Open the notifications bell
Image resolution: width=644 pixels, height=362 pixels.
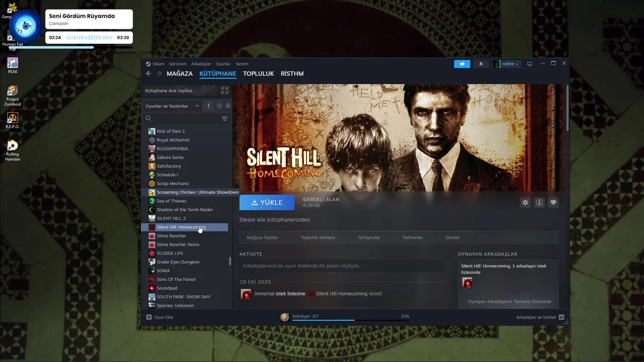pos(480,64)
